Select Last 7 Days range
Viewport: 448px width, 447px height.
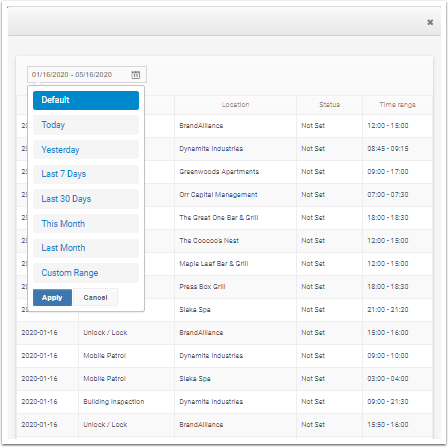point(86,174)
